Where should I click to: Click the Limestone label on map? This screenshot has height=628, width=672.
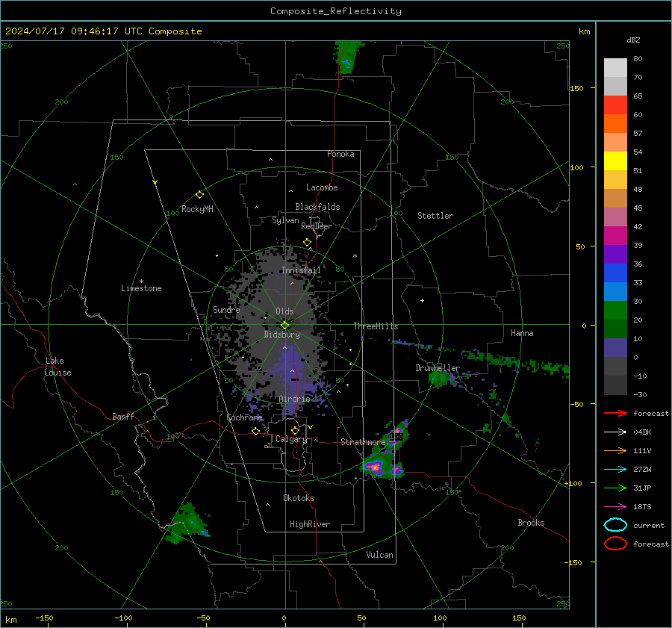[x=141, y=288]
